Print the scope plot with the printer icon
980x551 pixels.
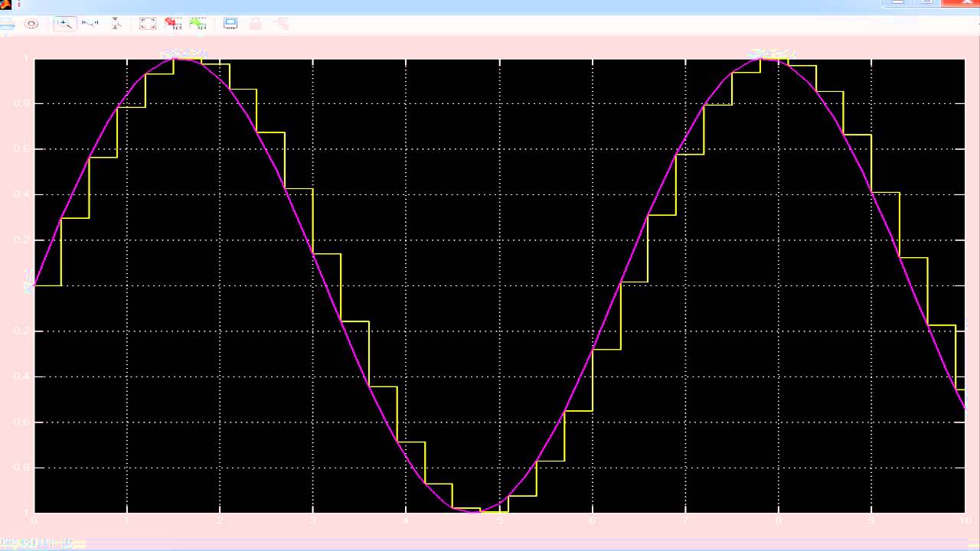pyautogui.click(x=7, y=24)
